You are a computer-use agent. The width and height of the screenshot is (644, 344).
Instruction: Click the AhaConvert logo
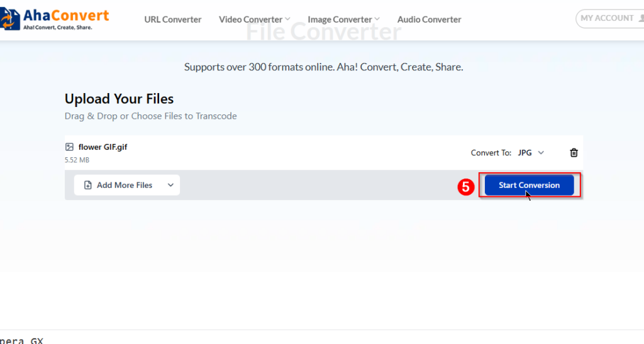tap(55, 19)
